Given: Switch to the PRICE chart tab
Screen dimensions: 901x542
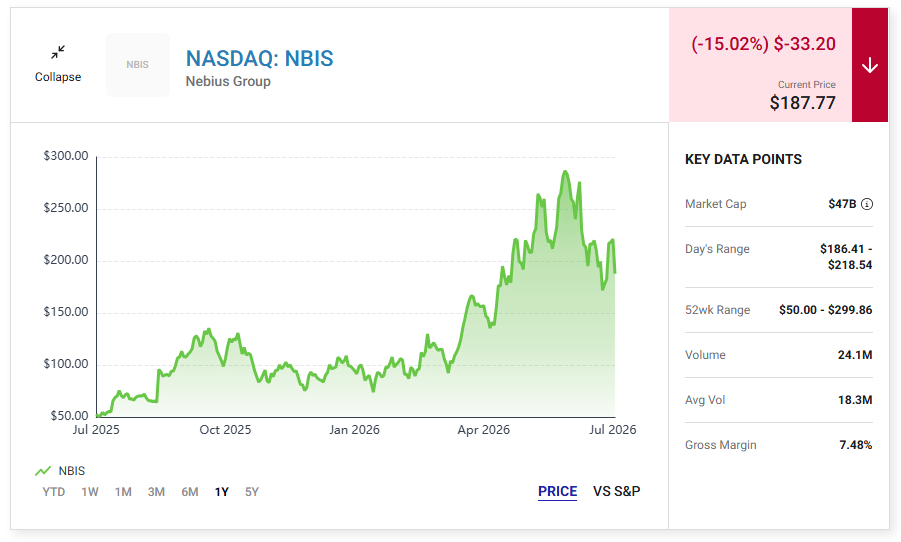Looking at the screenshot, I should [x=557, y=491].
